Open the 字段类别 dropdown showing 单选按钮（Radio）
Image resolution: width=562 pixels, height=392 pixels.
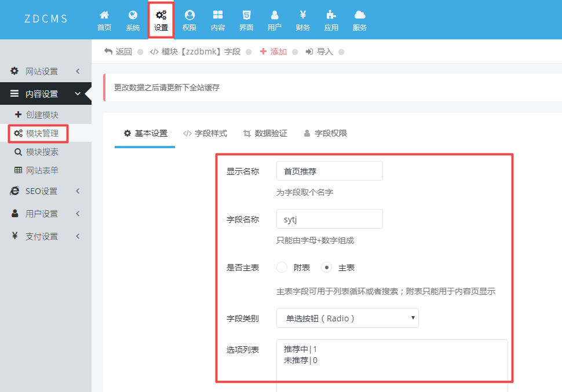pyautogui.click(x=347, y=318)
